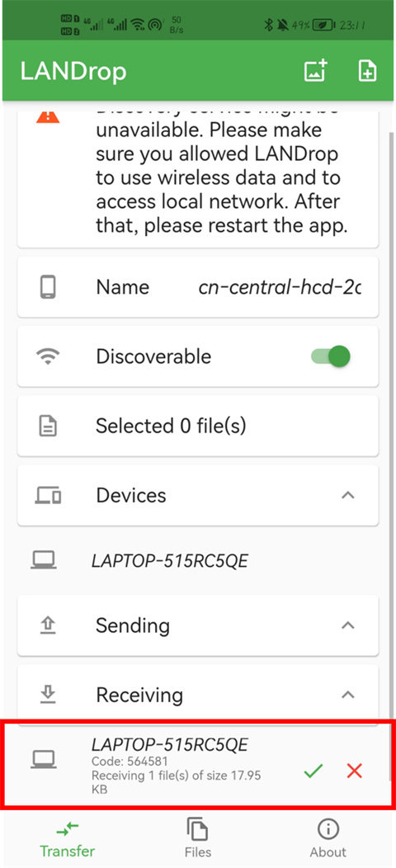Image resolution: width=396 pixels, height=868 pixels.
Task: Open the Files tab
Action: (198, 837)
